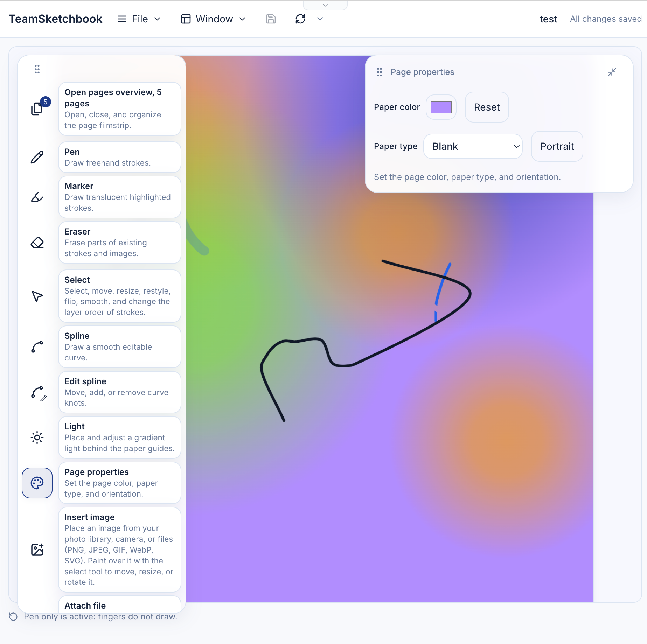Screen dimensions: 647x644
Task: Click the undo icon in status bar
Action: pos(13,617)
